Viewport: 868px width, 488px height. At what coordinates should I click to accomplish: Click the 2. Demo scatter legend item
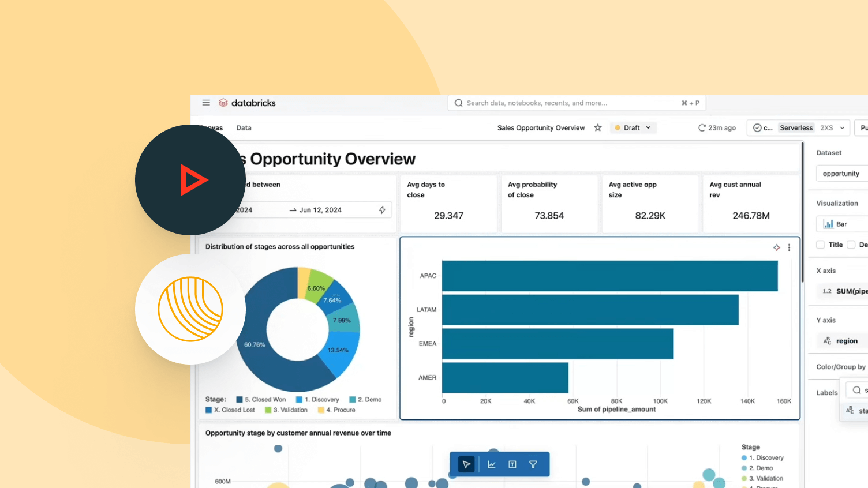point(757,468)
